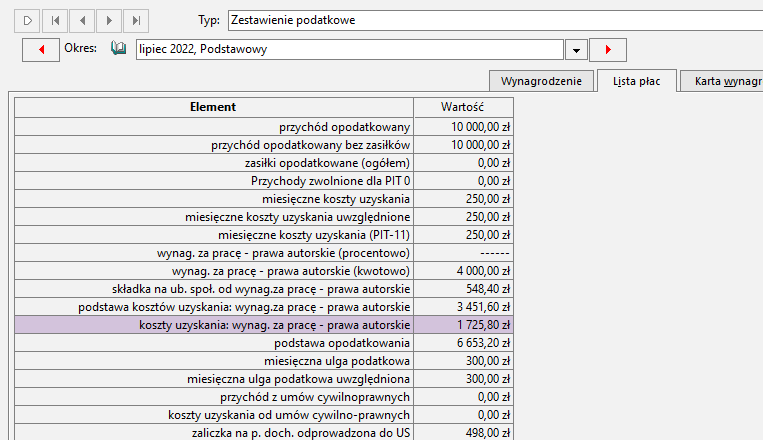The image size is (763, 440).
Task: Go to the previous record arrow
Action: tap(82, 20)
